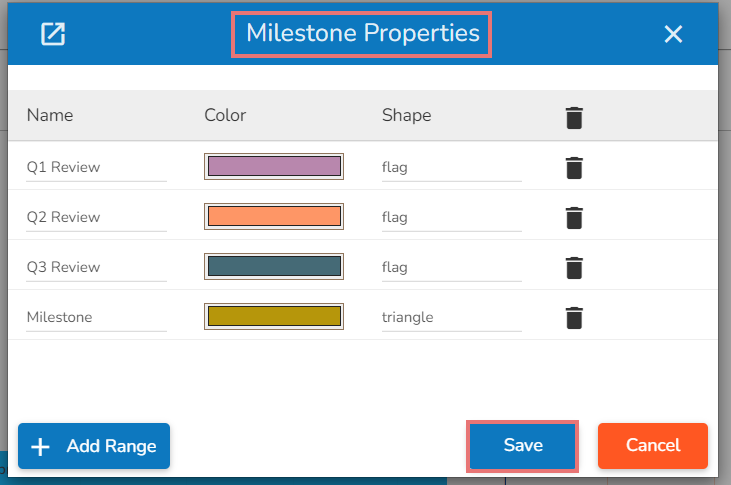Edit the Milestone name field

(x=96, y=317)
